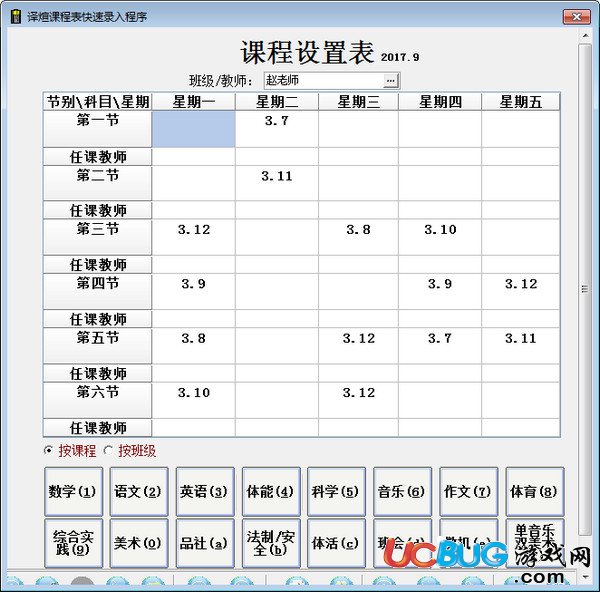
Task: Click the 赵老师 class/teacher field
Action: pyautogui.click(x=331, y=81)
